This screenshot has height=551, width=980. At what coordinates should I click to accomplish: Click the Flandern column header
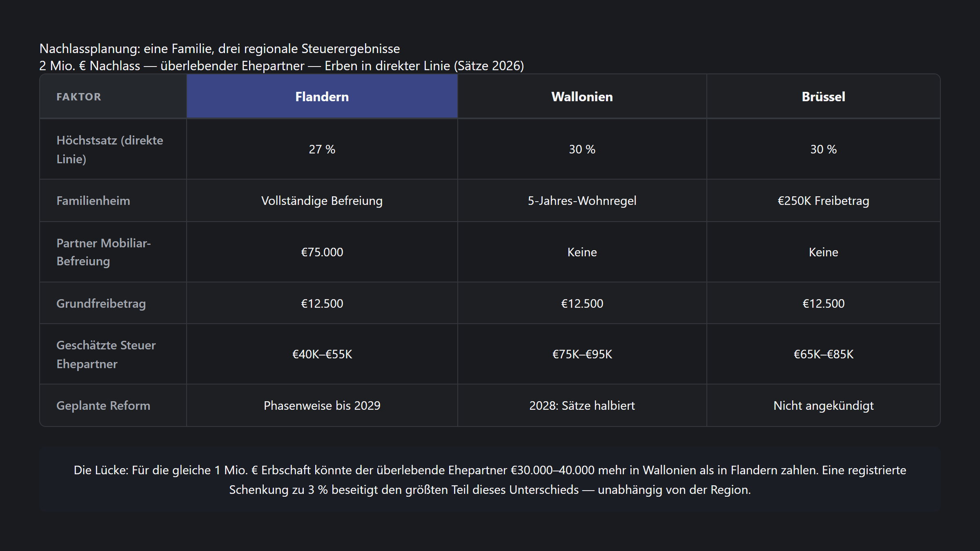tap(322, 97)
